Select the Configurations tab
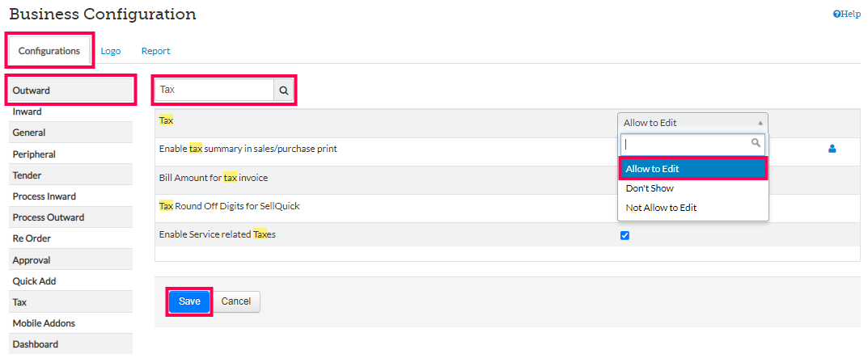Image resolution: width=868 pixels, height=358 pixels. [x=49, y=51]
